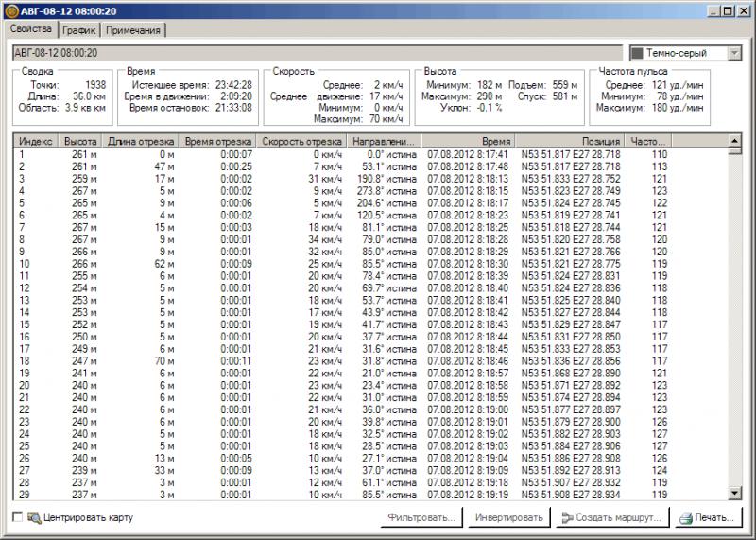The image size is (756, 540).
Task: Click the scrollbar down arrow in the table
Action: coord(734,494)
